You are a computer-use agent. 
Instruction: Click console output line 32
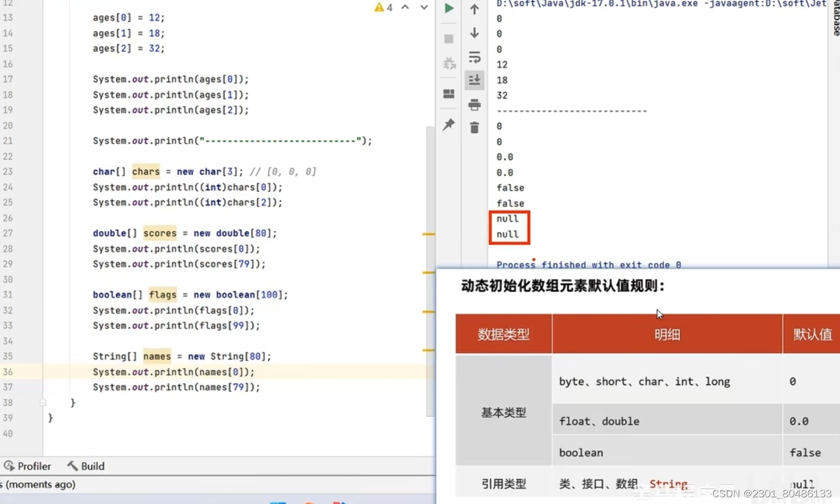[502, 95]
